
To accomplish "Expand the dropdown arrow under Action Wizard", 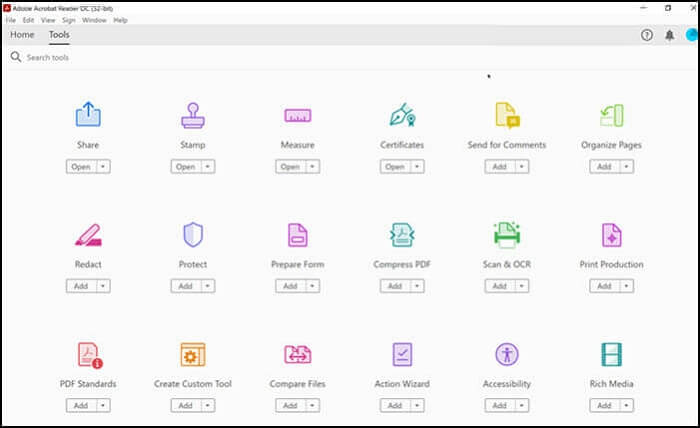I will tap(418, 406).
